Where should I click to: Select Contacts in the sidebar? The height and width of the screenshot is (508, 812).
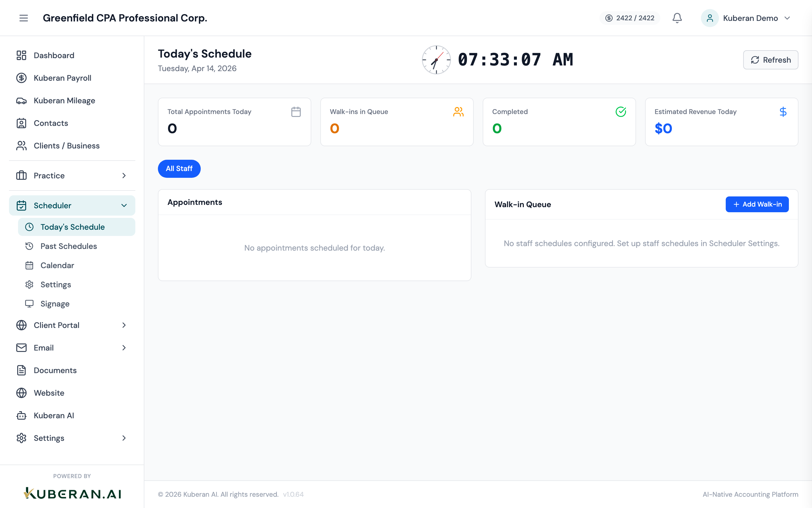72,123
